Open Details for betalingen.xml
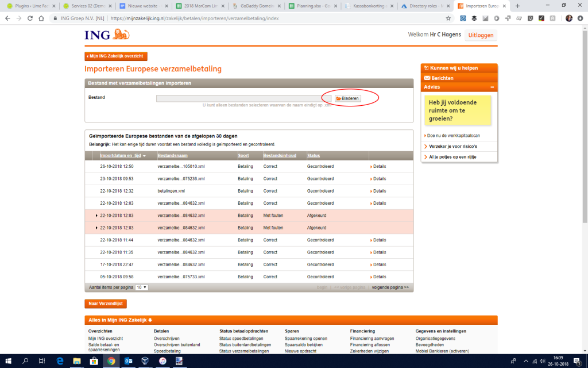The height and width of the screenshot is (368, 588). point(378,191)
